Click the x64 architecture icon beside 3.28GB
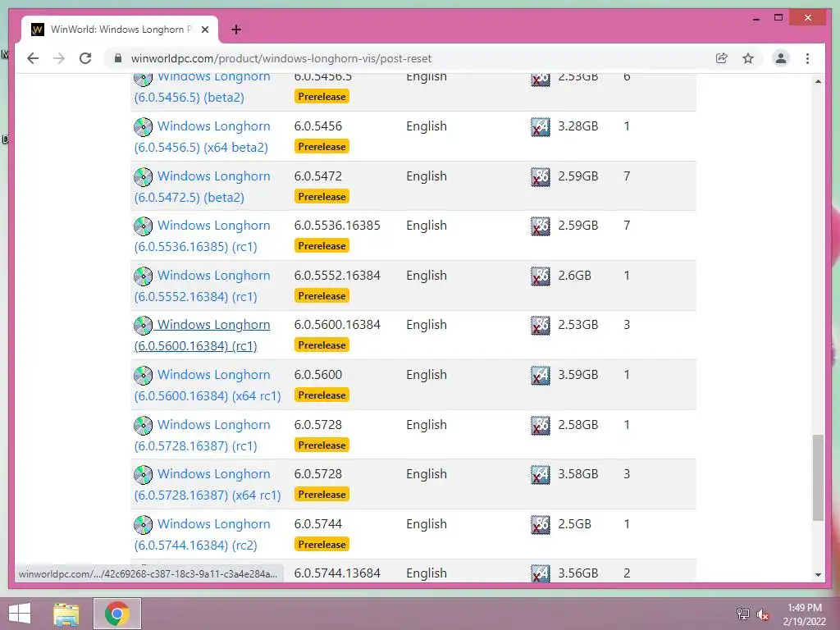 541,127
